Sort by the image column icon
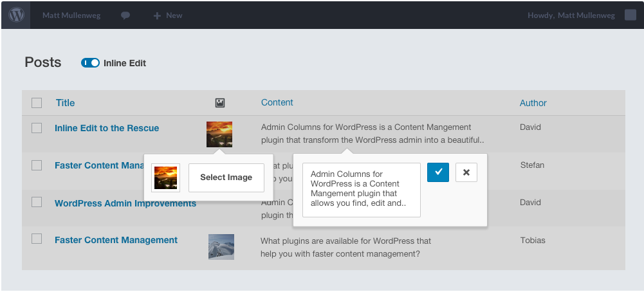 point(220,103)
